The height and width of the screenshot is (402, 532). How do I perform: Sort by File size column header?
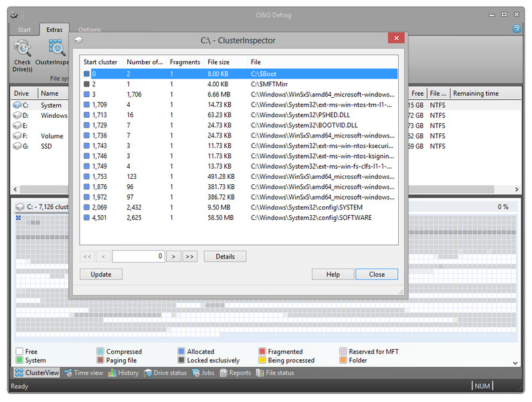point(218,62)
